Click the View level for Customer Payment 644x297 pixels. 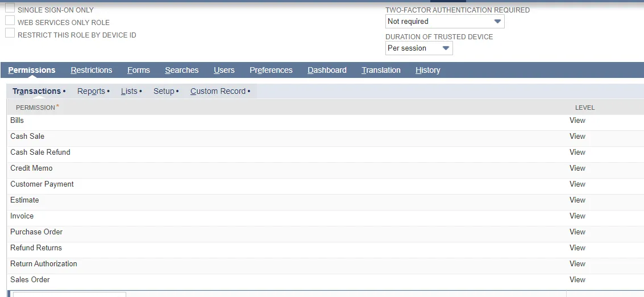point(577,184)
